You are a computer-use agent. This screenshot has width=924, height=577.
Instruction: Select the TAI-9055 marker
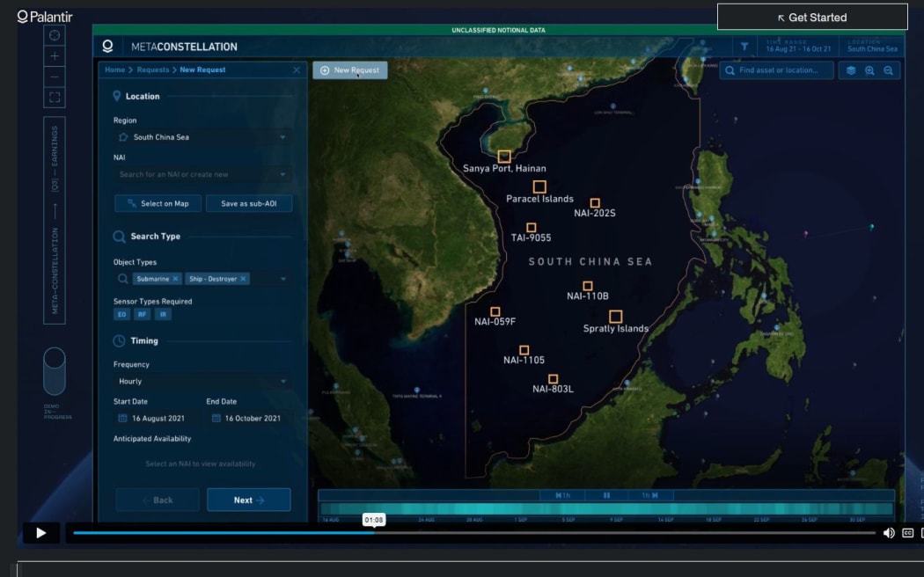[x=531, y=228]
